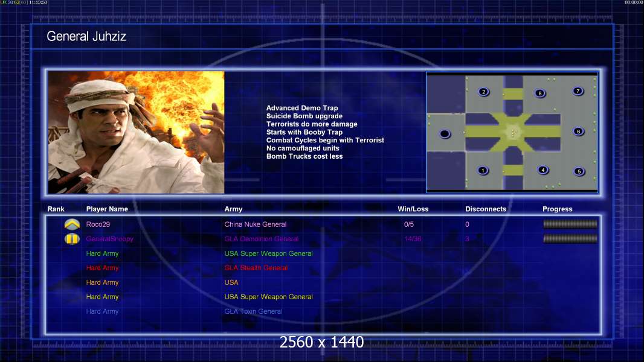Click the 11:13:50 clock readout

[x=38, y=2]
